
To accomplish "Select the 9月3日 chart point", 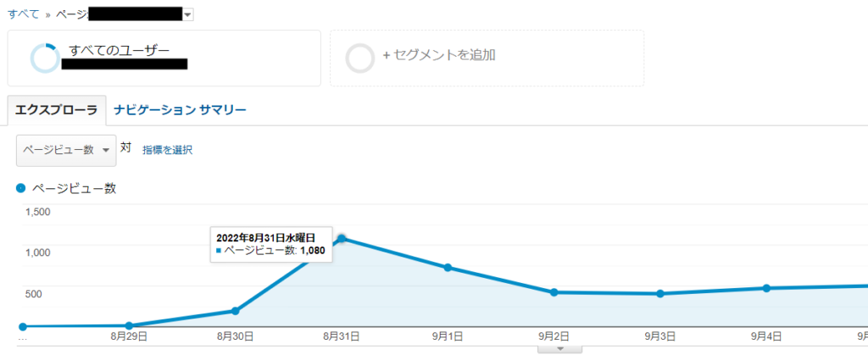I will pyautogui.click(x=659, y=294).
